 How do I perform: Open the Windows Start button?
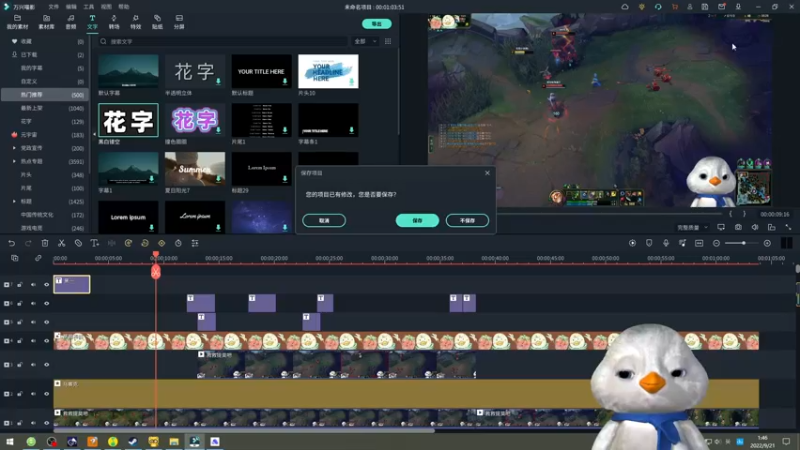pos(10,441)
